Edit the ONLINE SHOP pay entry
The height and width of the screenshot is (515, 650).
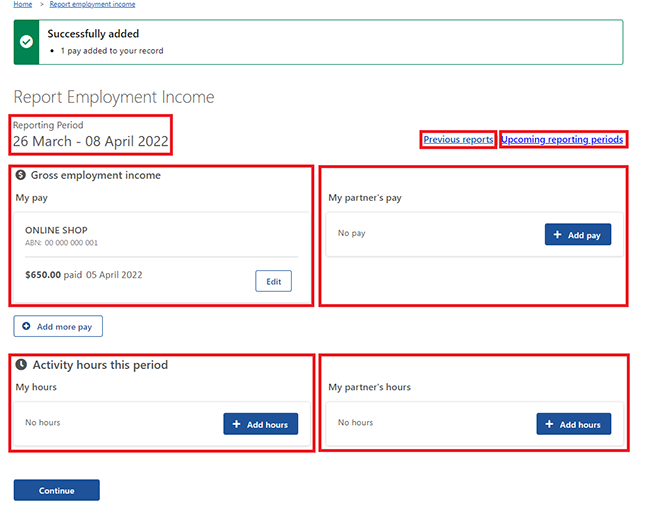(x=273, y=281)
